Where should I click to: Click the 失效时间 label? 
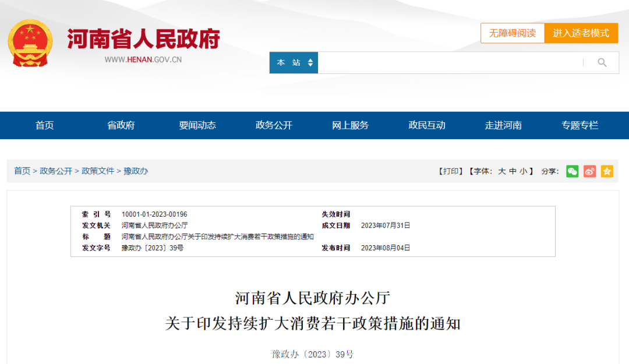tap(336, 214)
